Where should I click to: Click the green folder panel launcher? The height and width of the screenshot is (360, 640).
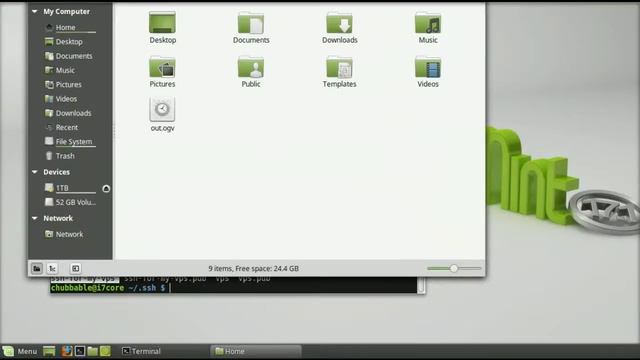pyautogui.click(x=105, y=351)
